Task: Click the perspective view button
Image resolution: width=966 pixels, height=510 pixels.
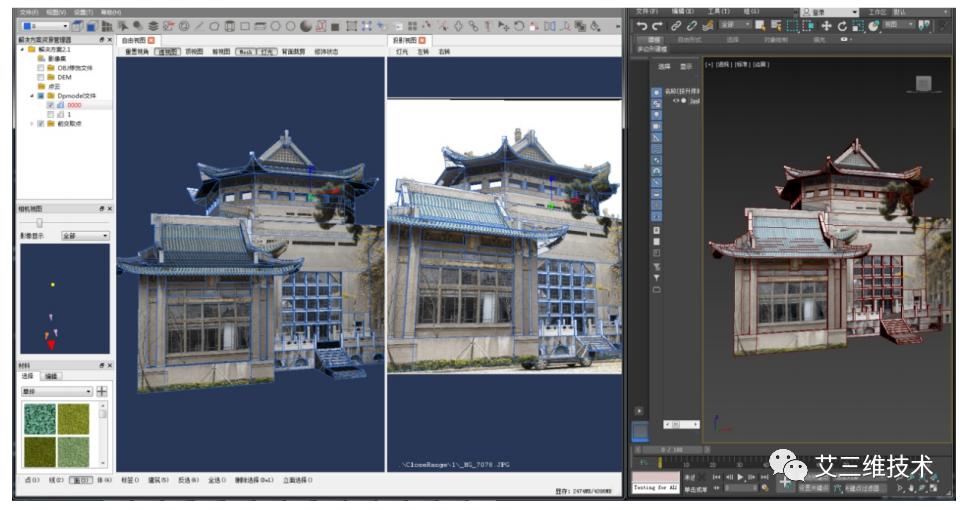Action: [x=167, y=52]
